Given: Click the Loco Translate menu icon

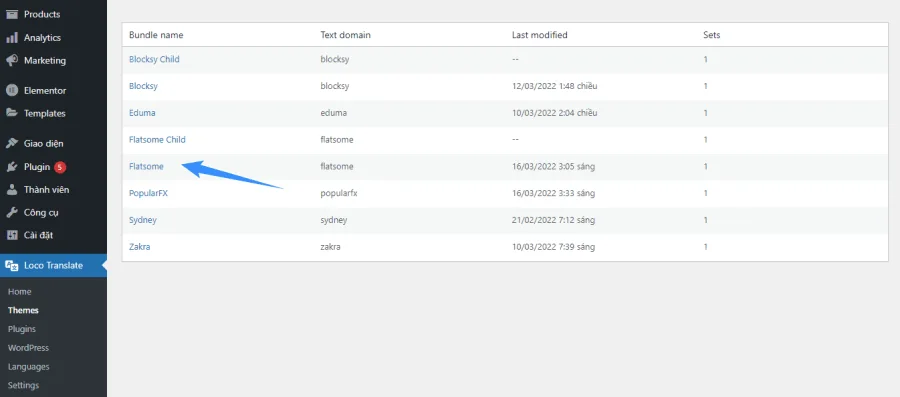Looking at the screenshot, I should point(11,266).
